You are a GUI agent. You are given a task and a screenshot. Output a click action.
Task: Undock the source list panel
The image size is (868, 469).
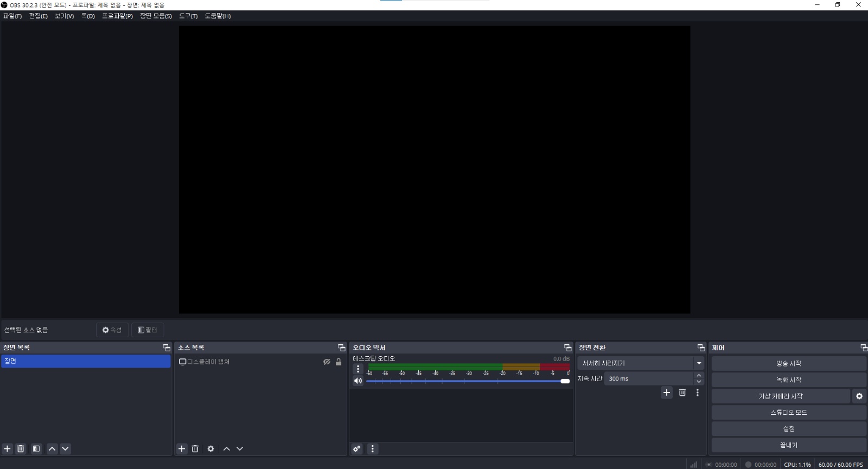[341, 348]
